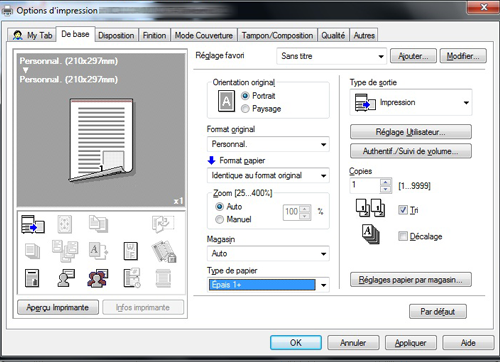Click the greyed folded booklet icon
Image resolution: width=500 pixels, height=362 pixels.
coord(163,224)
